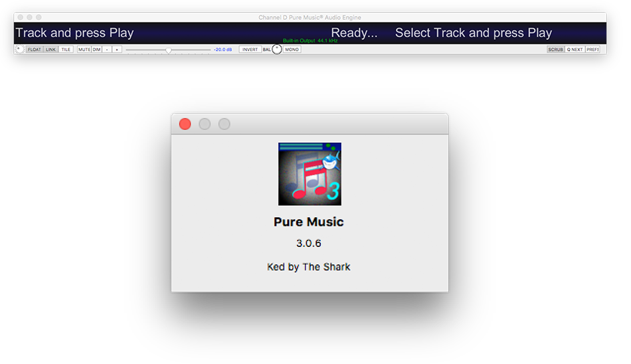This screenshot has width=631, height=364.
Task: Click the volume slider thumb
Action: 169,50
